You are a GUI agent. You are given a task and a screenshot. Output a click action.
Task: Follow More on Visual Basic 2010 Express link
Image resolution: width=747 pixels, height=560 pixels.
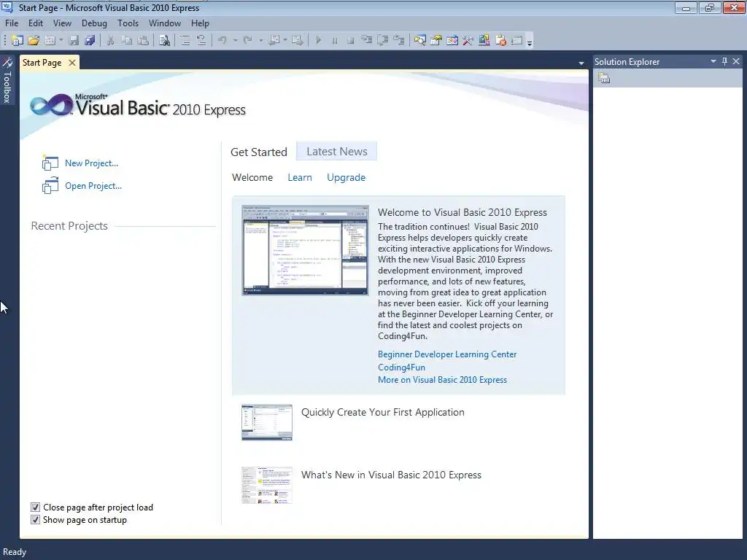tap(442, 379)
